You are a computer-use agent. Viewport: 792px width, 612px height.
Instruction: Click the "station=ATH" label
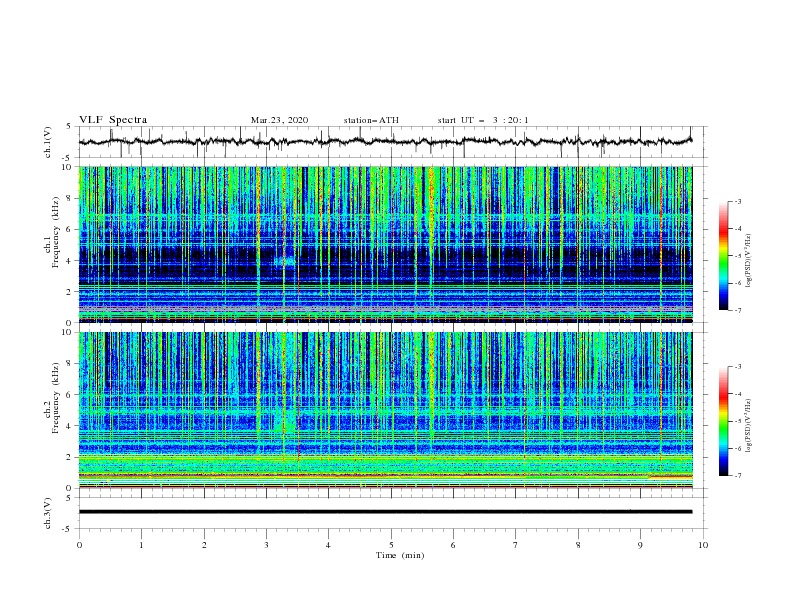click(371, 120)
